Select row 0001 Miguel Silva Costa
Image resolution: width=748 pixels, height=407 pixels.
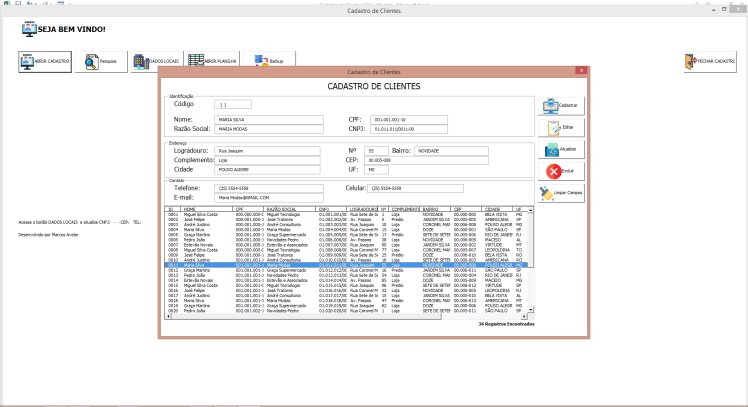click(346, 215)
